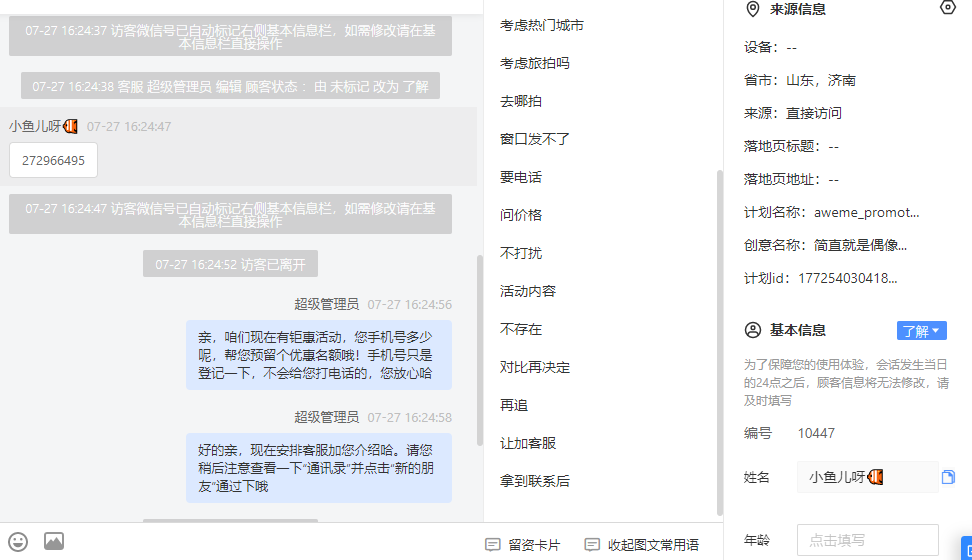This screenshot has height=560, width=972.
Task: Click the status change notice 由 未标记 改为 了解
Action: (x=231, y=86)
